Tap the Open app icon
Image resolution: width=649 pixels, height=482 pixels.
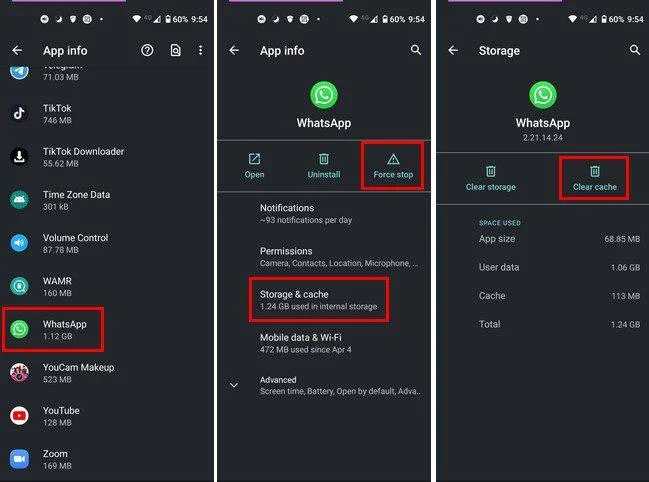click(254, 159)
